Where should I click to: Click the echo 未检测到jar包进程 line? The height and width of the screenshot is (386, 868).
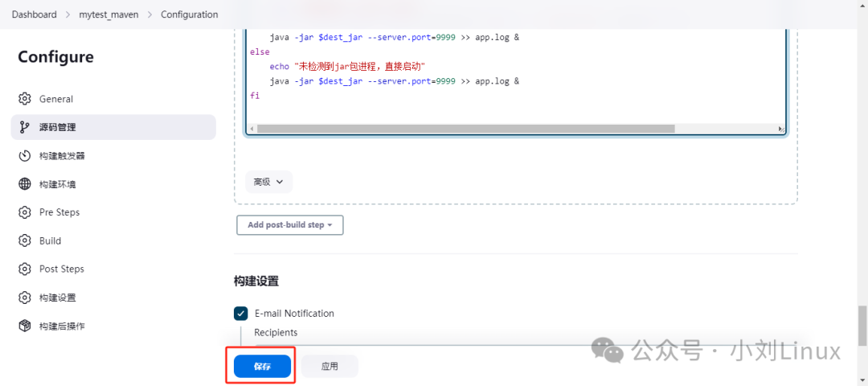point(347,67)
